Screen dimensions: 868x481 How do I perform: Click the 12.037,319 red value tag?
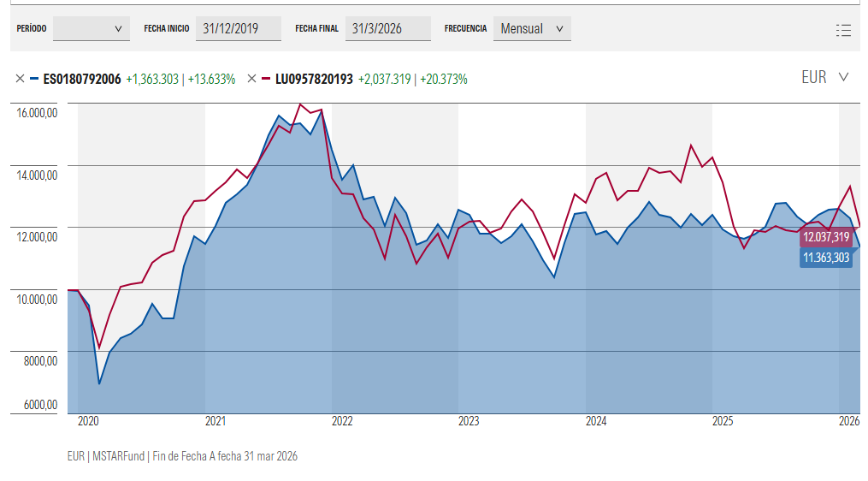(825, 237)
